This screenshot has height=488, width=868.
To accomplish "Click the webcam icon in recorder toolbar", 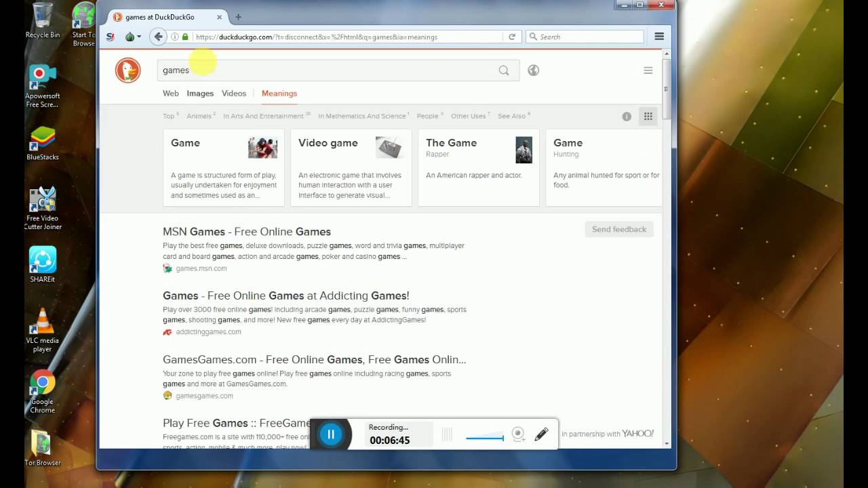I will click(518, 434).
